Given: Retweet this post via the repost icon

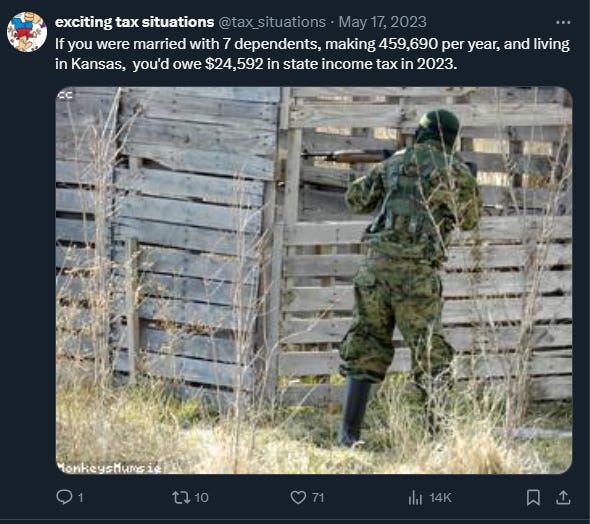Looking at the screenshot, I should point(180,498).
